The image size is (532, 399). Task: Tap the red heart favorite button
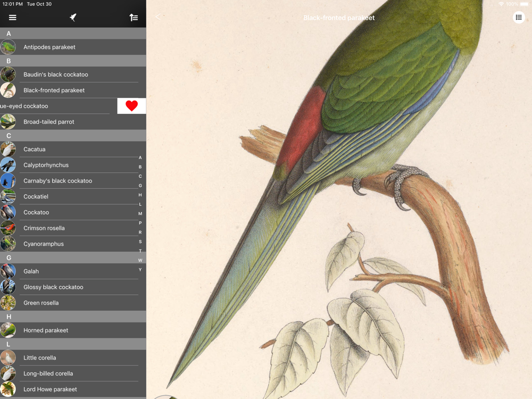pyautogui.click(x=131, y=106)
